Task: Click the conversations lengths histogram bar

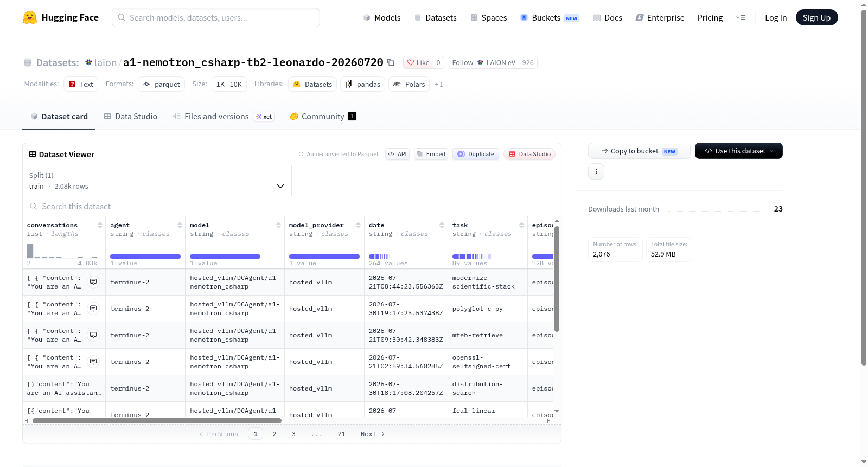Action: (x=30, y=251)
